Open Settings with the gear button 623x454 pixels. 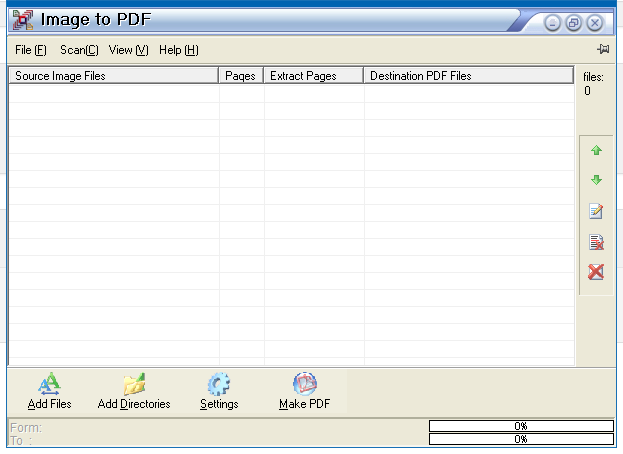click(x=219, y=391)
